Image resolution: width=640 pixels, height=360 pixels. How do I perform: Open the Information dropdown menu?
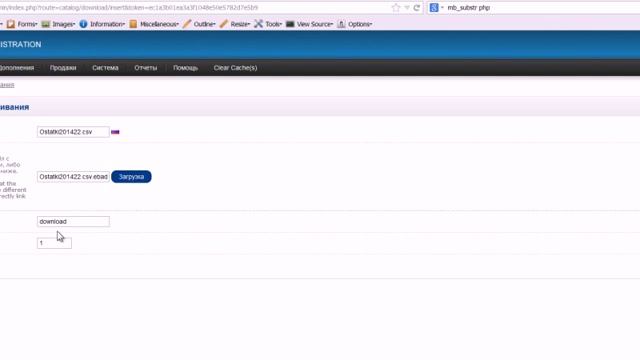click(107, 24)
